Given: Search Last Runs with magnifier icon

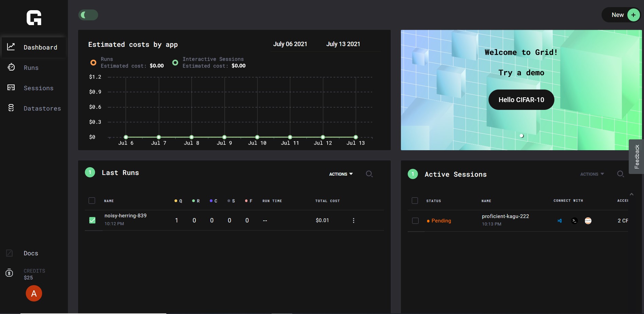Looking at the screenshot, I should coord(369,174).
